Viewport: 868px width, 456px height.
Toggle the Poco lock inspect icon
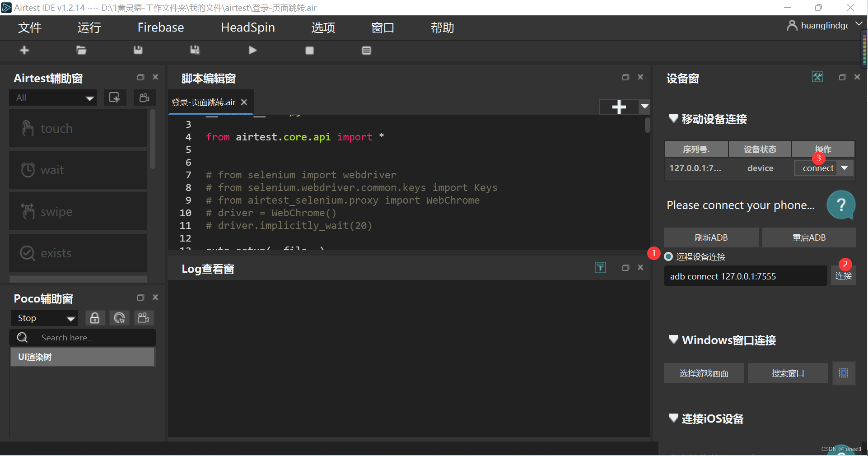point(95,318)
